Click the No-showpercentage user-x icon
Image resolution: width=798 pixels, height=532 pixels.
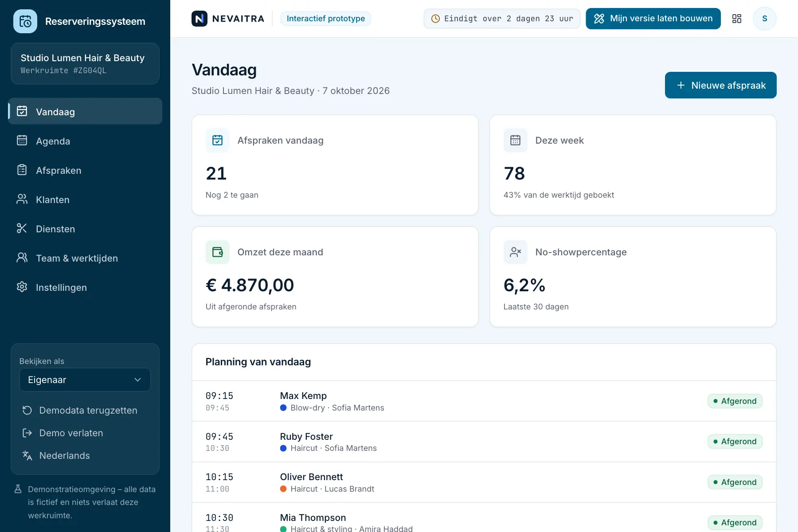(x=516, y=252)
